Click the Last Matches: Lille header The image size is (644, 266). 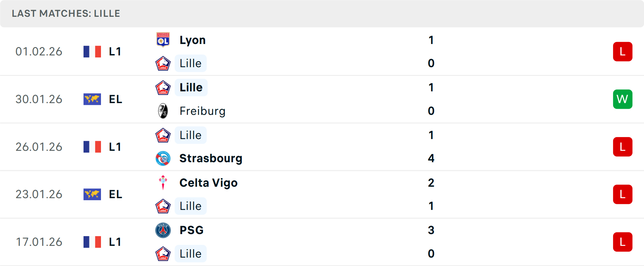point(66,13)
